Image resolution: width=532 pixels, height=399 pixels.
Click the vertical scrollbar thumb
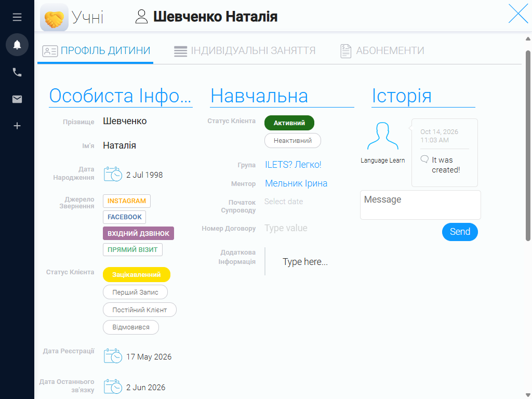tap(528, 145)
